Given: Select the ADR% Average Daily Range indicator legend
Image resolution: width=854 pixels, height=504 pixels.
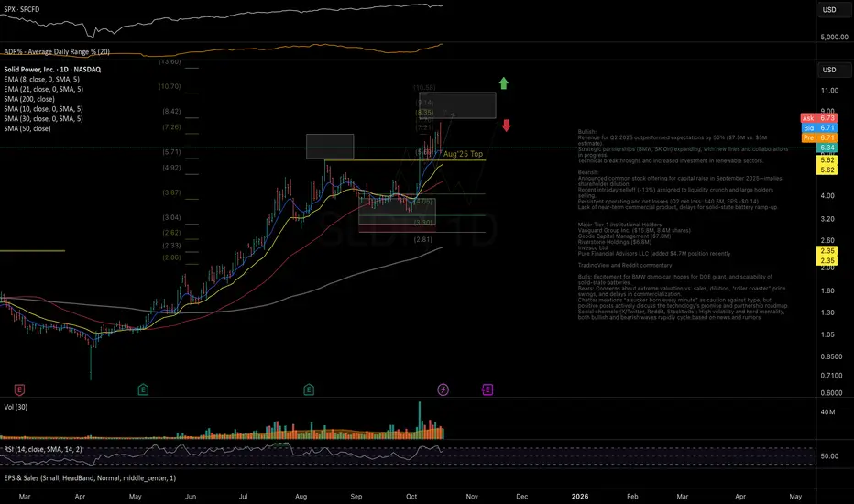Looking at the screenshot, I should pos(57,51).
